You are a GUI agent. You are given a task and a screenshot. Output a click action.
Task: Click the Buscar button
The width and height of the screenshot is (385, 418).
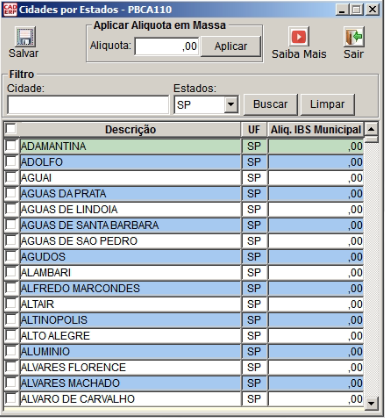coord(270,104)
